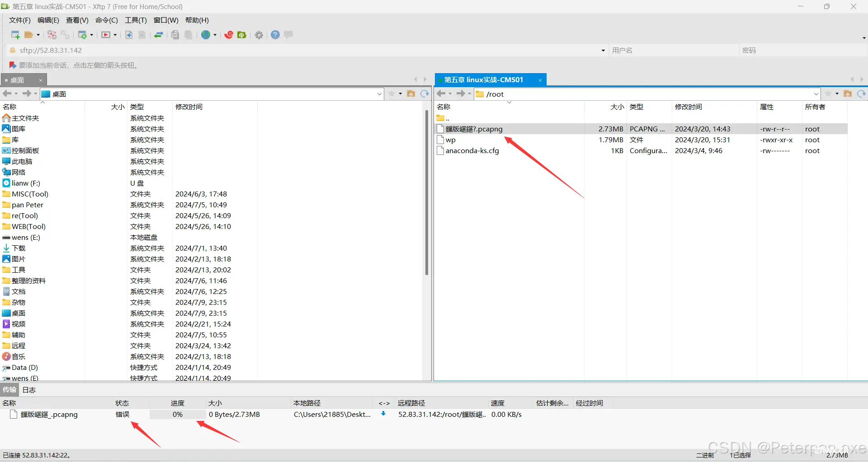Open the 帮助(H) menu
Screen dimensions: 868x462
tap(197, 20)
